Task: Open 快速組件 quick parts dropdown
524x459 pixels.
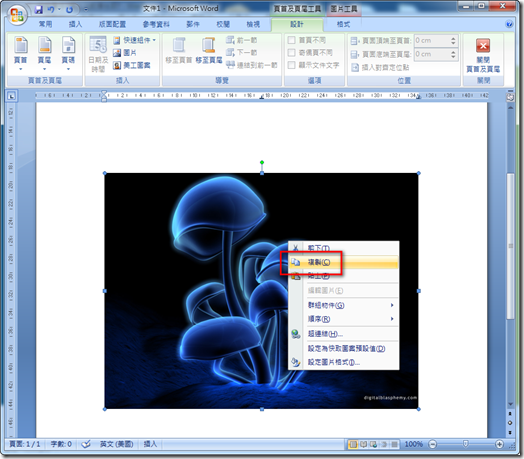Action: 135,40
